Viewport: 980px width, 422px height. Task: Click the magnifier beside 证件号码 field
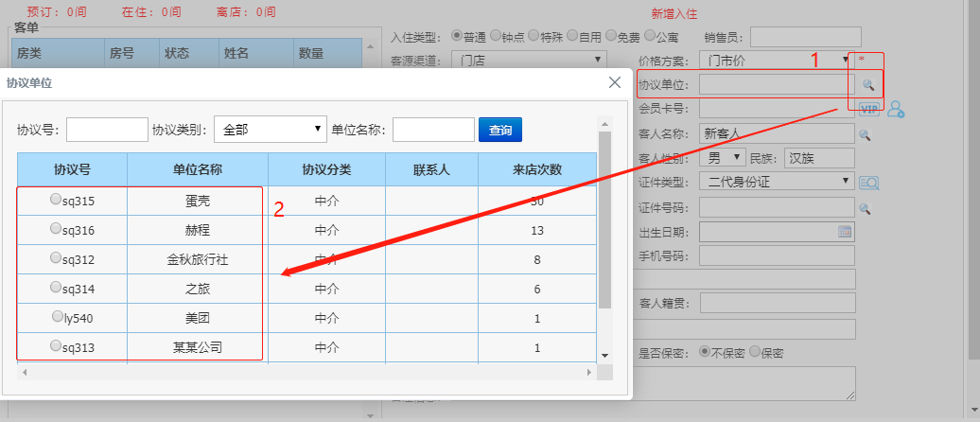pyautogui.click(x=865, y=208)
